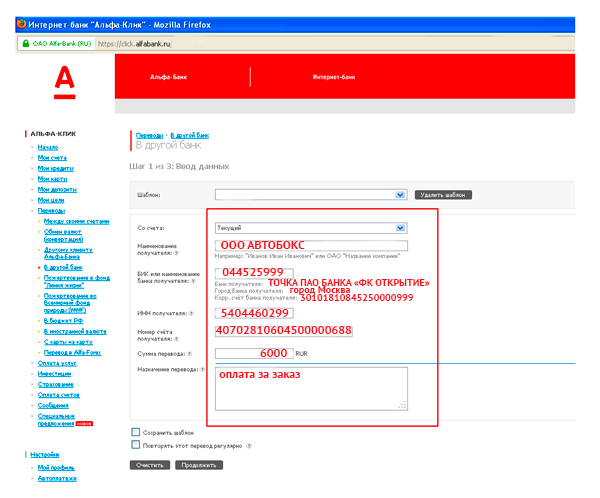This screenshot has height=498, width=600.
Task: Select Обмен валют (конвертация) link
Action: click(x=63, y=235)
